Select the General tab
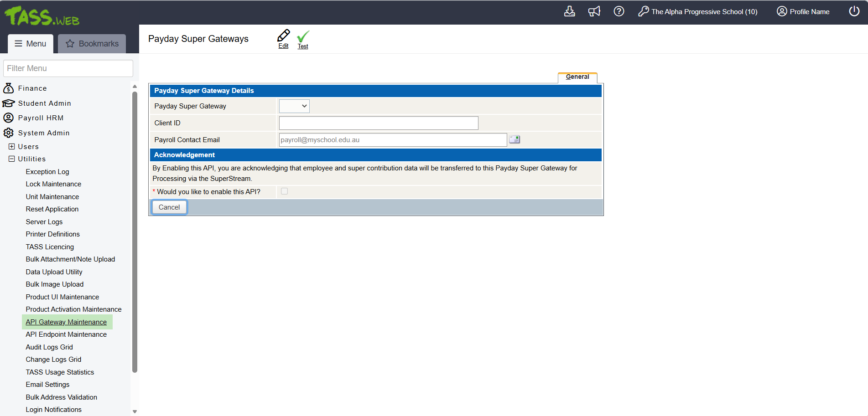 (x=577, y=77)
